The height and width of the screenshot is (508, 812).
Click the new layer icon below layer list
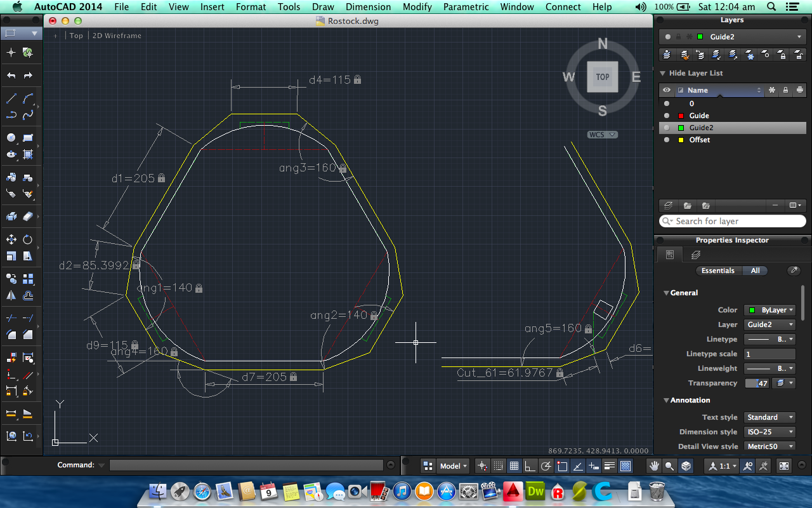(667, 206)
